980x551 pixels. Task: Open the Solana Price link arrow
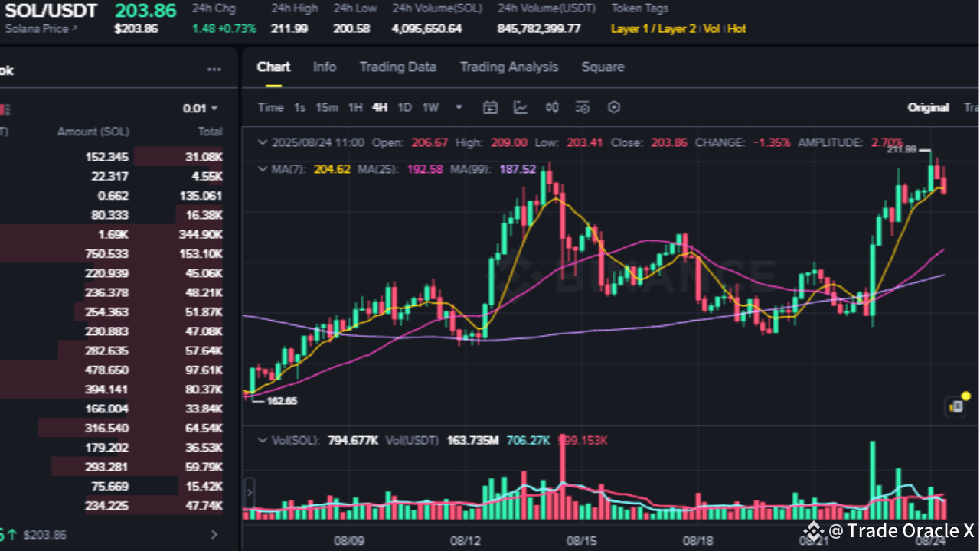tap(75, 28)
